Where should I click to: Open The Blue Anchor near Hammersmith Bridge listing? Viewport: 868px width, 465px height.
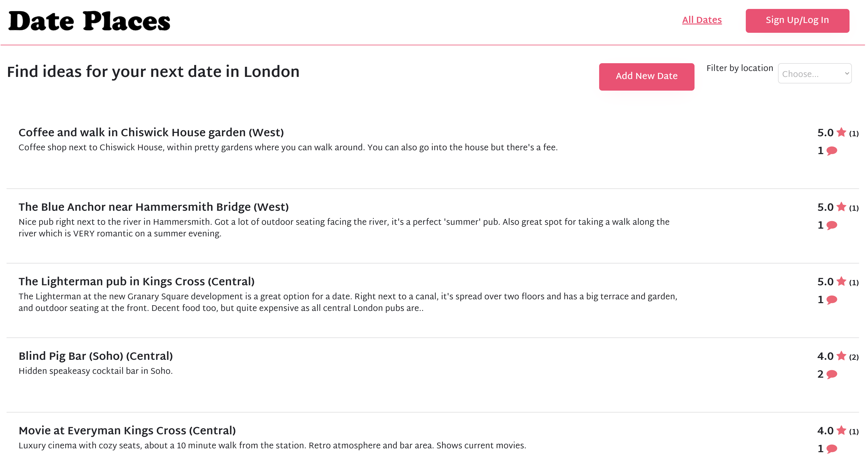click(x=154, y=207)
